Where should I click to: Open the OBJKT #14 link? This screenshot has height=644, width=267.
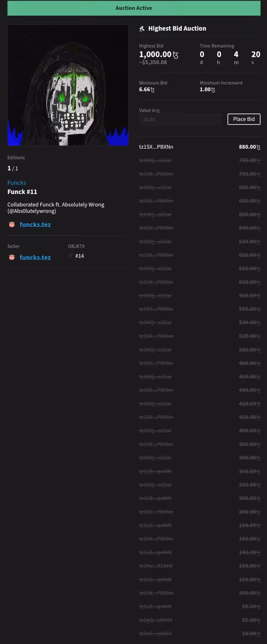point(80,256)
